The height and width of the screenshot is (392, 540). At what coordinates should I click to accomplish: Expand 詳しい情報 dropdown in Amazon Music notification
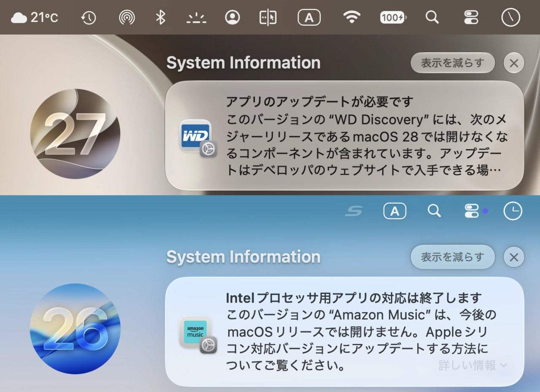473,365
